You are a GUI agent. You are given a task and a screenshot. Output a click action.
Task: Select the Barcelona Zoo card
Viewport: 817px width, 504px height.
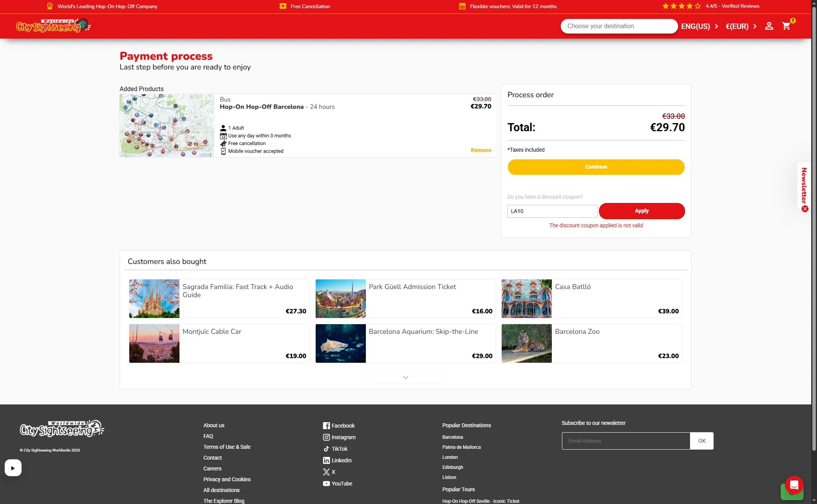pyautogui.click(x=592, y=343)
